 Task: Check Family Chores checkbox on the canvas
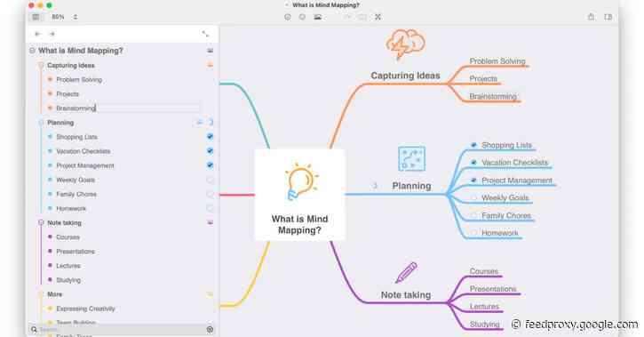(473, 215)
